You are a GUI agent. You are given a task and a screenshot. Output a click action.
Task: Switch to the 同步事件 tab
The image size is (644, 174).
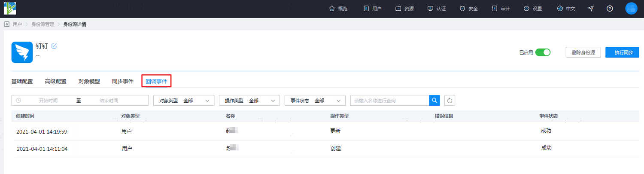(123, 81)
